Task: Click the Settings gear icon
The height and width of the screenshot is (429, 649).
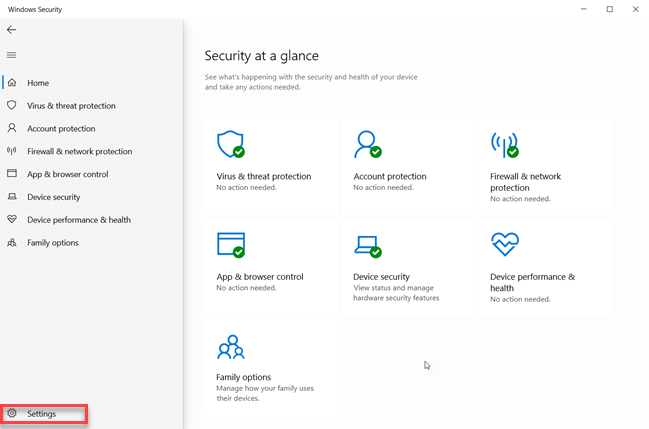Action: tap(12, 413)
